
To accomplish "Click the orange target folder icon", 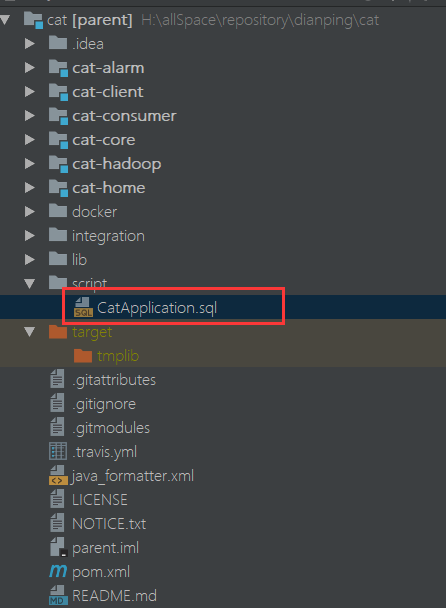I will point(58,332).
